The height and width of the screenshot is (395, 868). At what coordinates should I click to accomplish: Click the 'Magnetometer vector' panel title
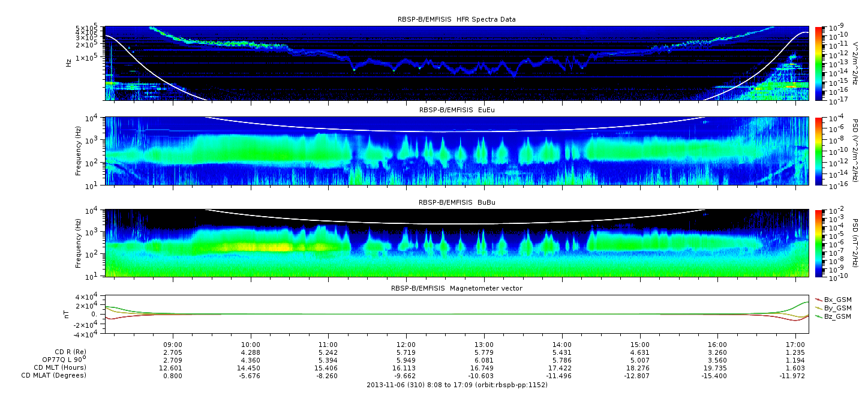[x=456, y=288]
